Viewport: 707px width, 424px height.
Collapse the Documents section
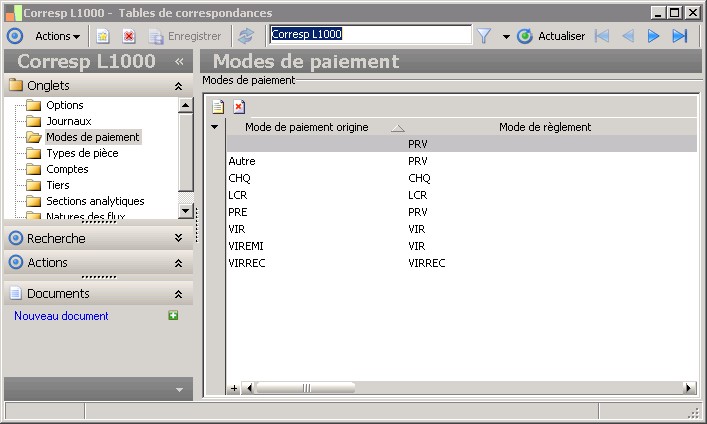click(179, 294)
